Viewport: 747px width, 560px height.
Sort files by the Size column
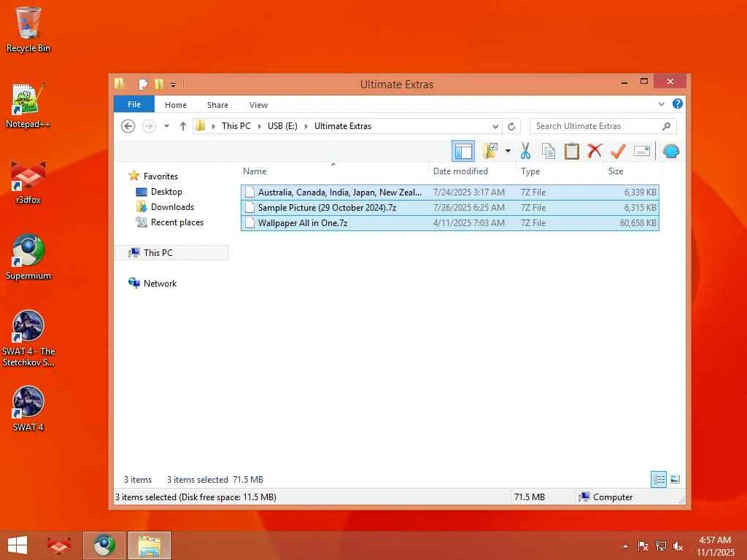632,171
